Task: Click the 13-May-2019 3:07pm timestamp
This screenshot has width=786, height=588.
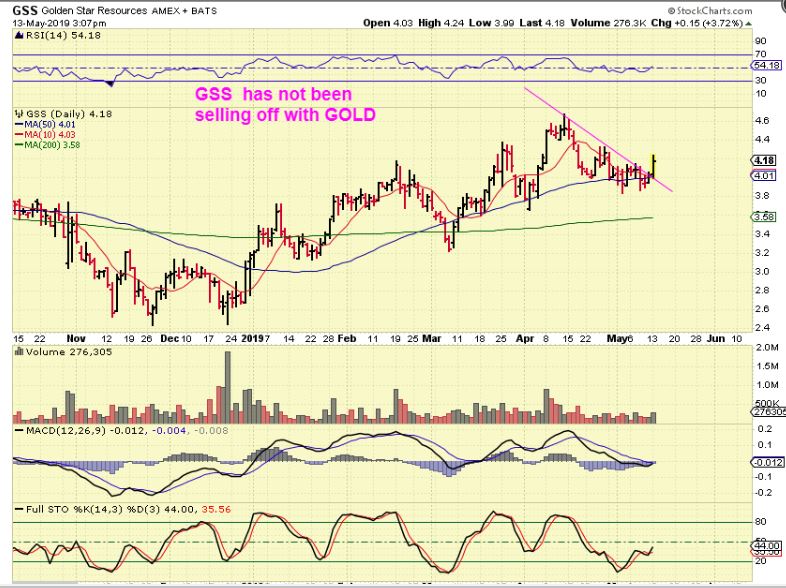Action: [59, 23]
